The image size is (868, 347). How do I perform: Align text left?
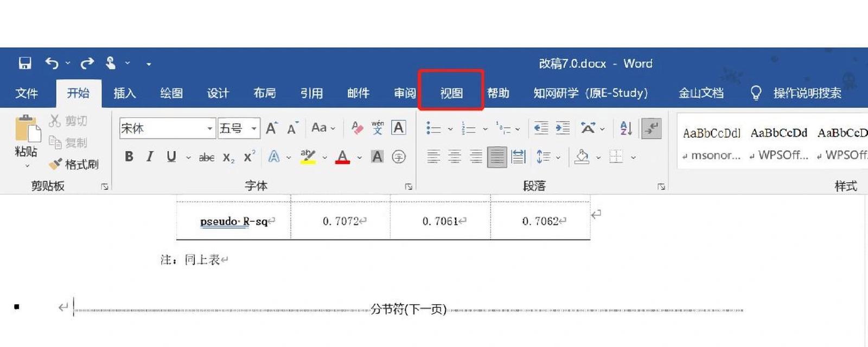point(433,157)
